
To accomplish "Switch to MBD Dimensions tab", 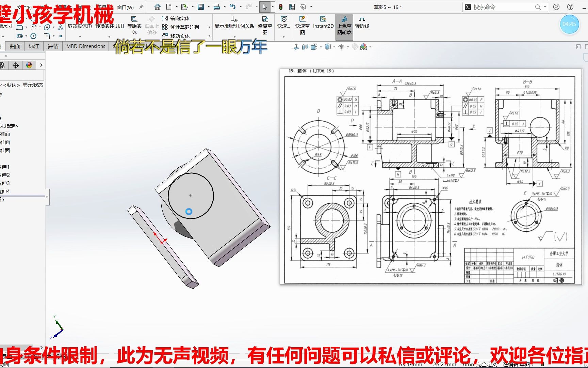I will point(86,46).
